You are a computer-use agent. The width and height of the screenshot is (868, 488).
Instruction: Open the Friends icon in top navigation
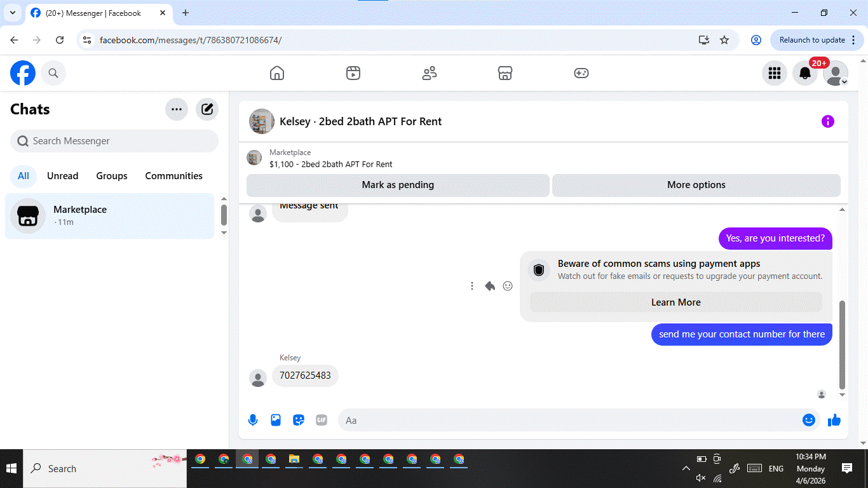pos(430,73)
